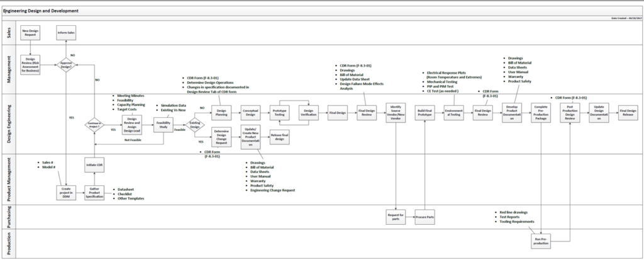Click the Prototype Testing box
The image size is (644, 260).
279,113
